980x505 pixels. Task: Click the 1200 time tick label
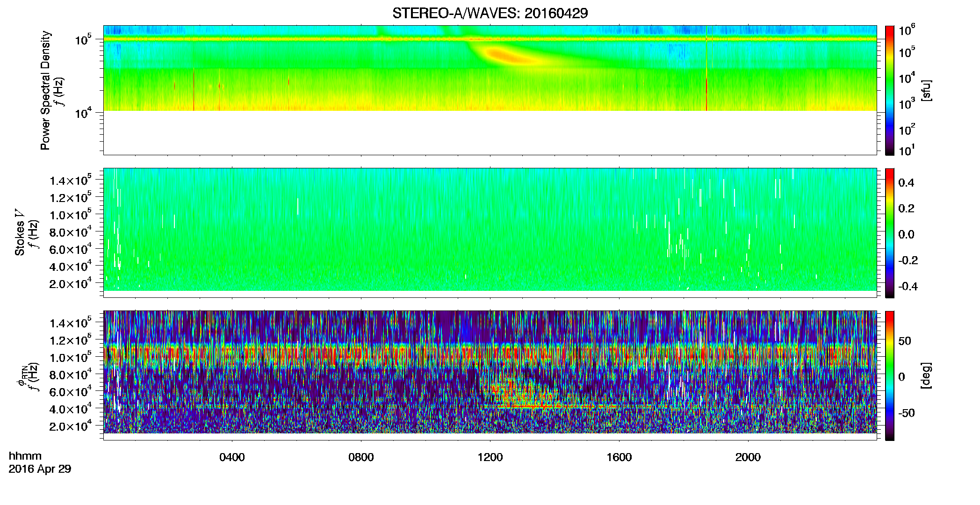click(490, 457)
